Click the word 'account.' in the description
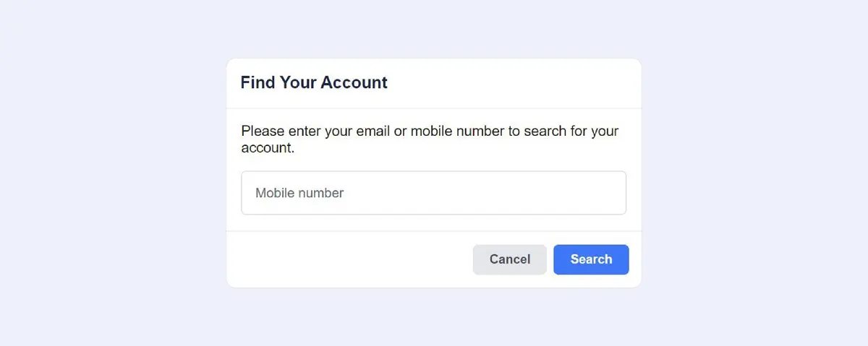Viewport: 868px width, 346px height. click(x=268, y=149)
